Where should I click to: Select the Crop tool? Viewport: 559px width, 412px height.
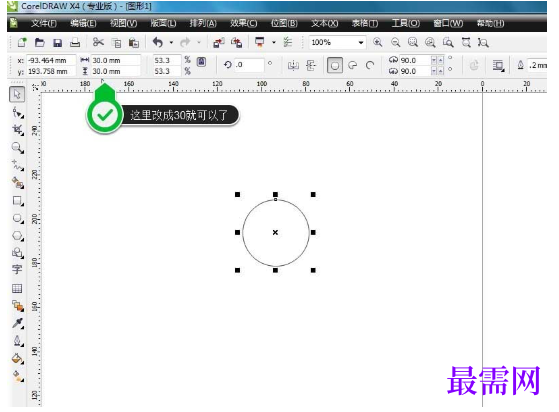pos(17,130)
